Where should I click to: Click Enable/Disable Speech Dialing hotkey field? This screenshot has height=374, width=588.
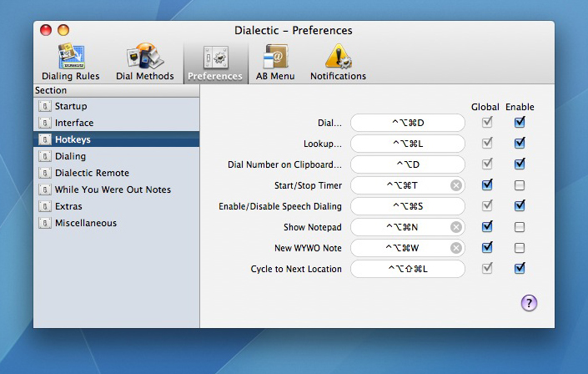(x=408, y=206)
